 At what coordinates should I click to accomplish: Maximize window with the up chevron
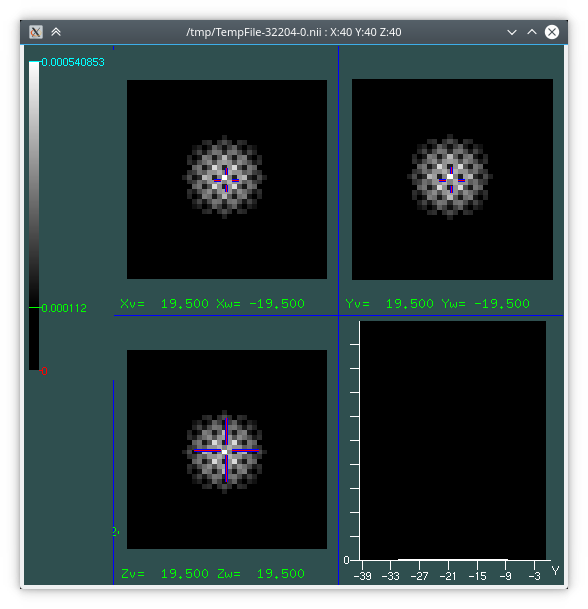532,32
